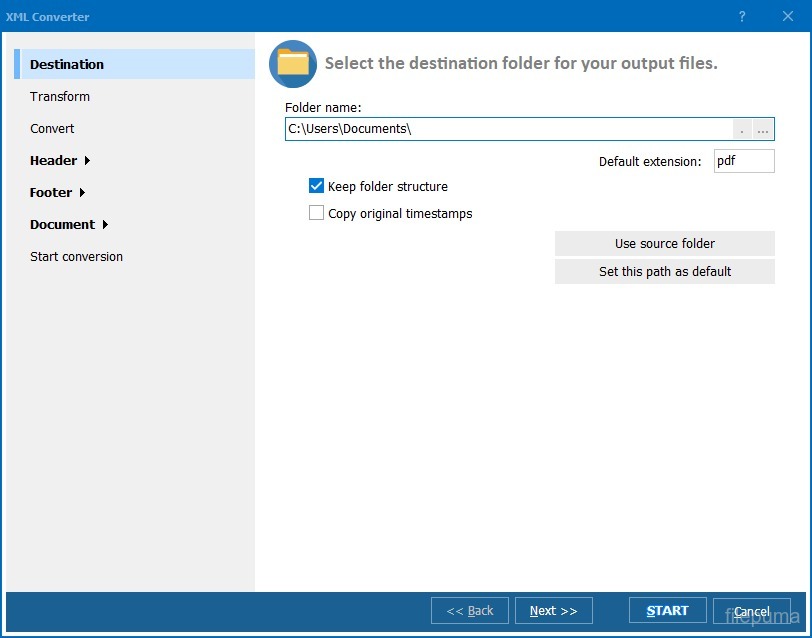Click the yellow folder destination icon

pos(293,64)
